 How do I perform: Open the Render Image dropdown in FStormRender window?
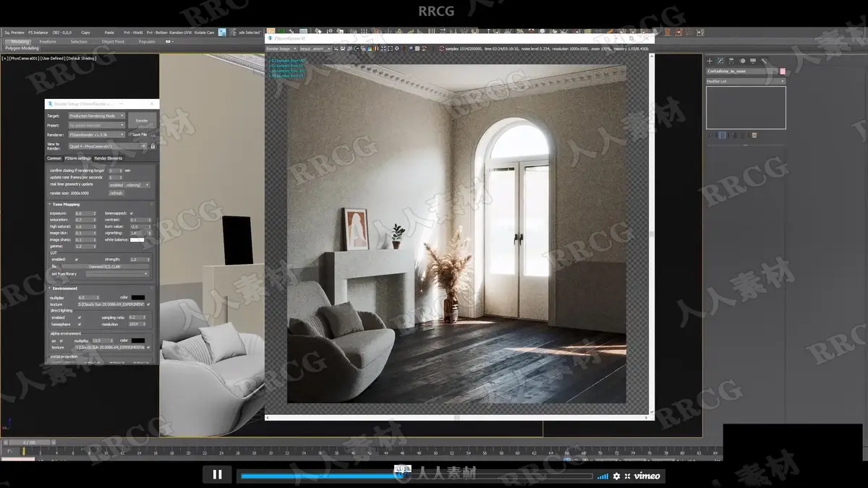coord(281,48)
